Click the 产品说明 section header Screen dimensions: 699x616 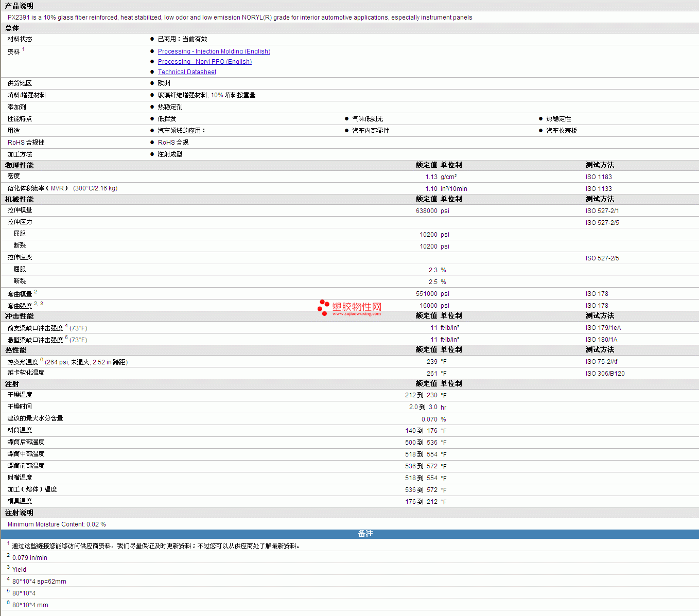click(x=19, y=6)
